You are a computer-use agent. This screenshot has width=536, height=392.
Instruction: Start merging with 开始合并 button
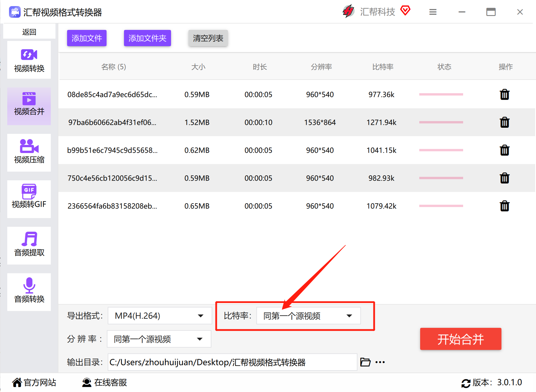coord(461,339)
